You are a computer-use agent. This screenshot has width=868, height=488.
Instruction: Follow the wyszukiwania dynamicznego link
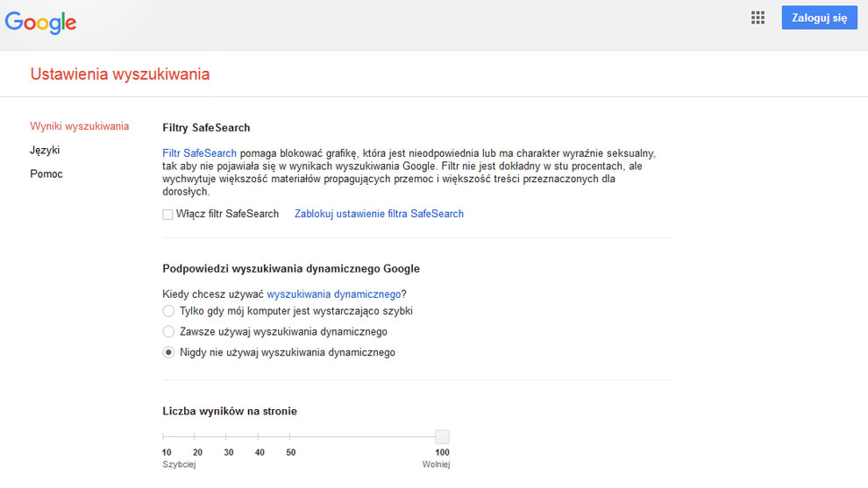[333, 294]
